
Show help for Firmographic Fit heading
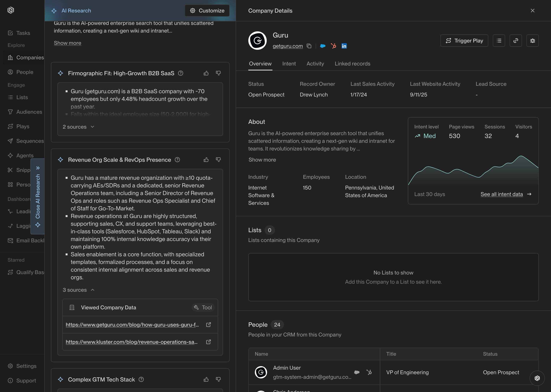[x=180, y=73]
